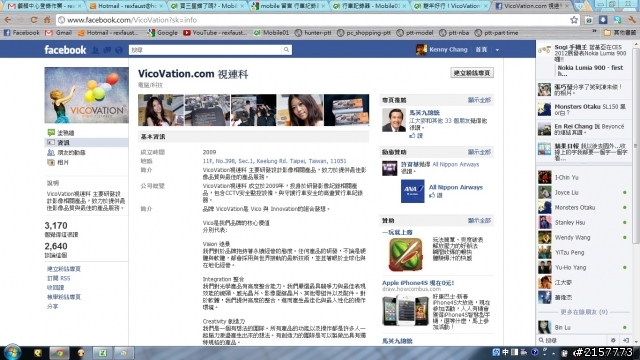Open chat with Stanley Hsu

[584, 222]
